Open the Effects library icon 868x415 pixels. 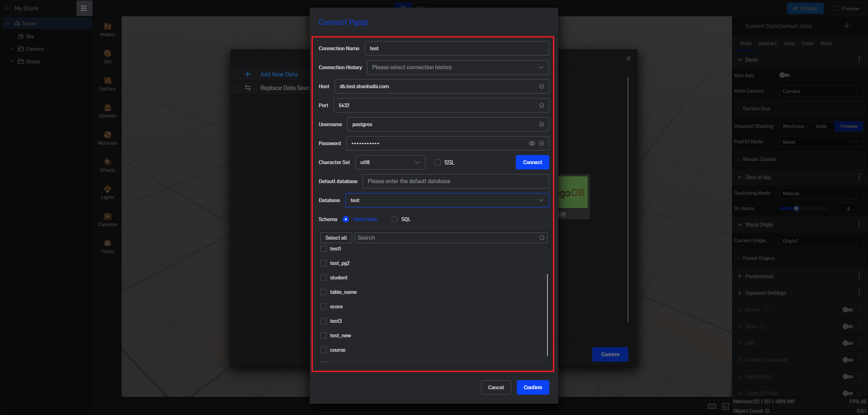pos(108,162)
